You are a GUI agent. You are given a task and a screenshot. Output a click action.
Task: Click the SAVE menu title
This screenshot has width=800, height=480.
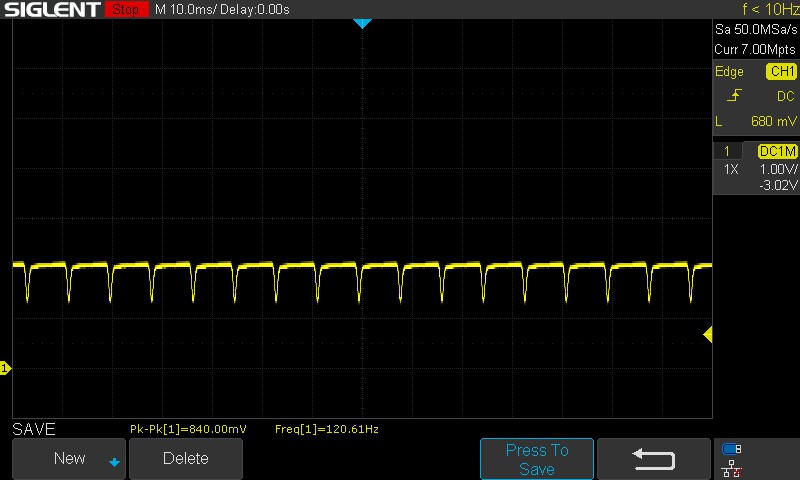point(34,429)
